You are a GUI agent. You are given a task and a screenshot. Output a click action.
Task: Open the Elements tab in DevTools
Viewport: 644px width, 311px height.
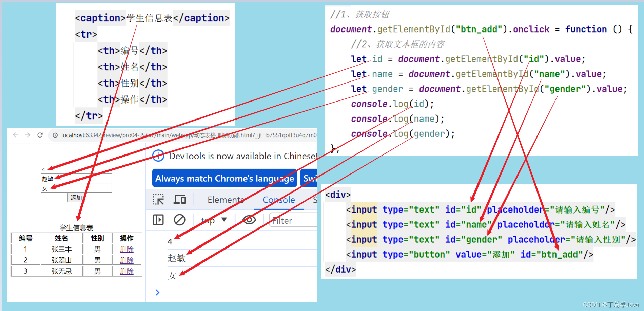click(226, 200)
